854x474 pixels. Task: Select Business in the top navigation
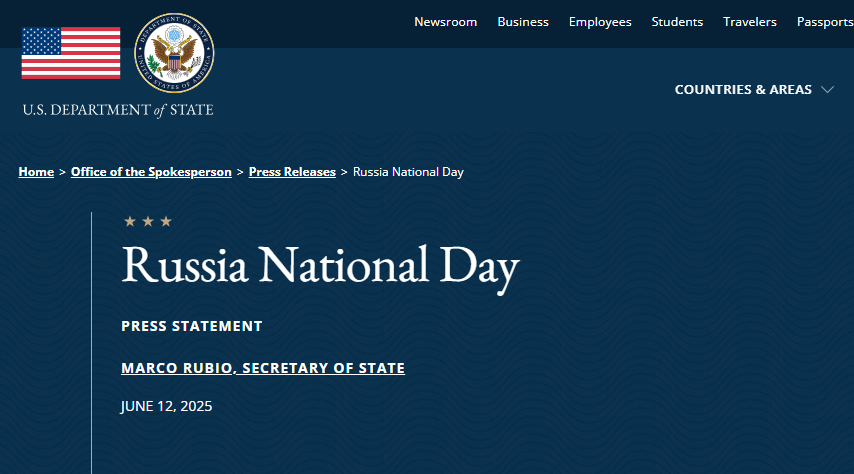(523, 22)
